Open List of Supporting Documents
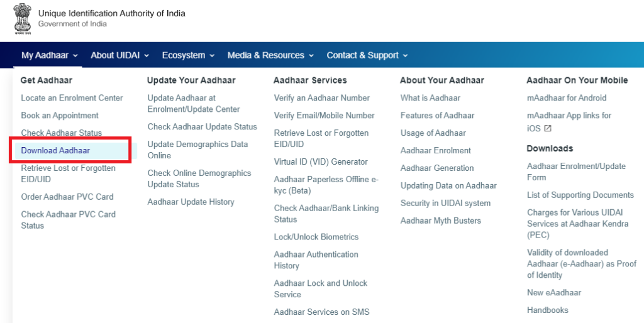 (x=580, y=195)
